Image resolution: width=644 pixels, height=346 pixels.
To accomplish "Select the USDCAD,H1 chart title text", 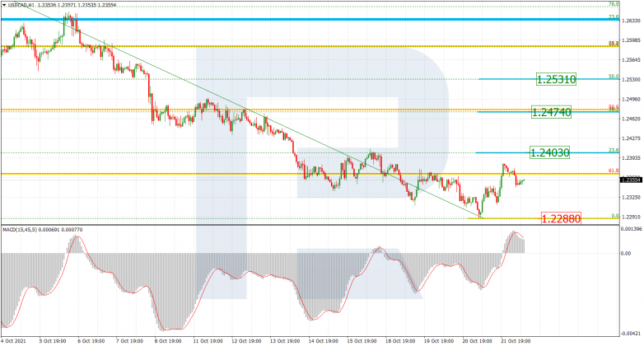I will point(21,5).
